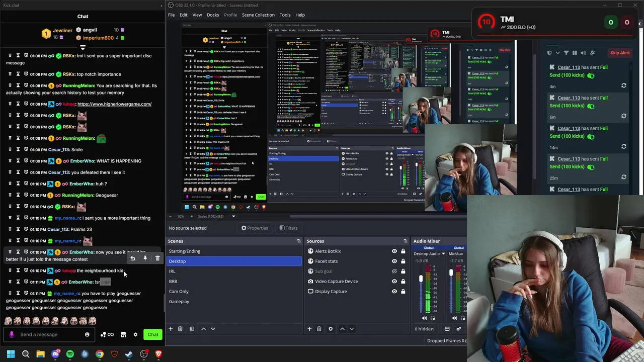The height and width of the screenshot is (362, 644).
Task: Open the Docks menu in OBS
Action: coord(213,15)
